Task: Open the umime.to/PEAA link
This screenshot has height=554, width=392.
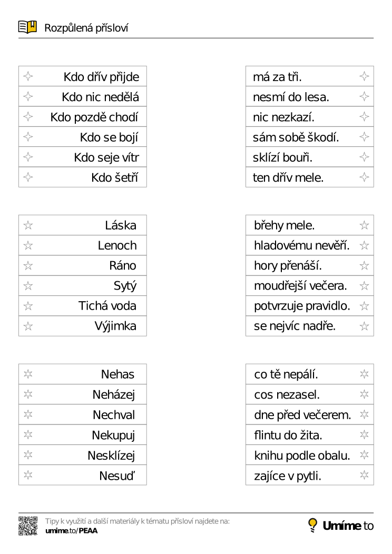Action: pos(71,530)
